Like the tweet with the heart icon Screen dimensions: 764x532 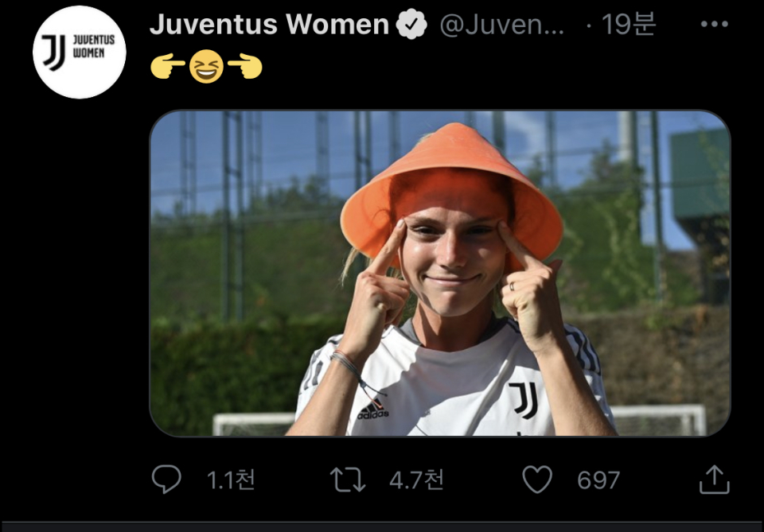537,480
